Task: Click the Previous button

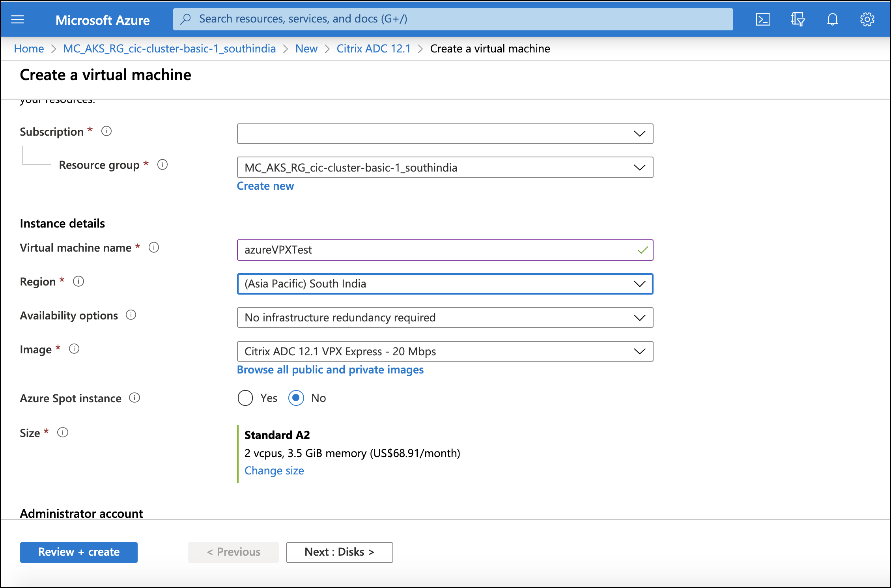Action: point(233,552)
